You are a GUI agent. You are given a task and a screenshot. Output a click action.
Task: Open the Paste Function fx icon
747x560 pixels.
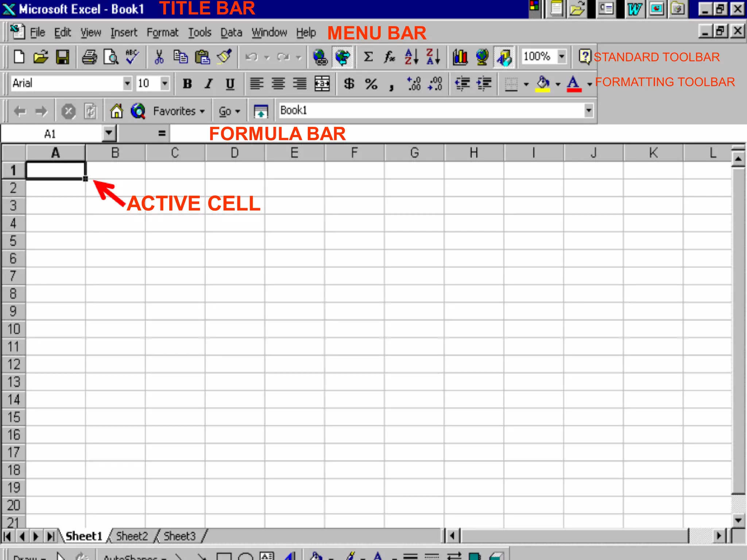[390, 57]
